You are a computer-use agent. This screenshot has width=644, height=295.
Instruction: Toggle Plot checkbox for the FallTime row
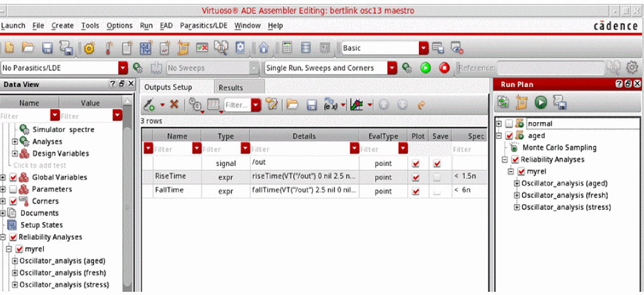click(x=416, y=191)
